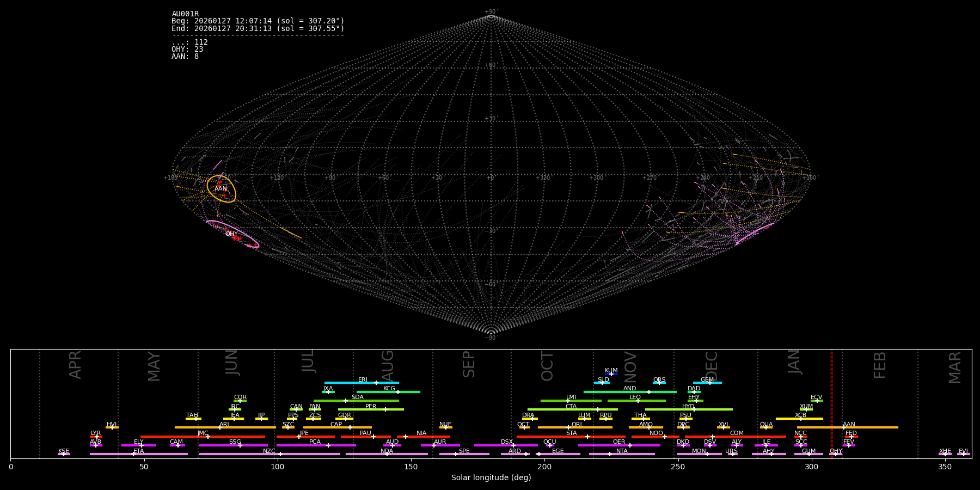Viewport: 980px width, 490px height.
Task: Click the AUG month label
Action: click(387, 365)
